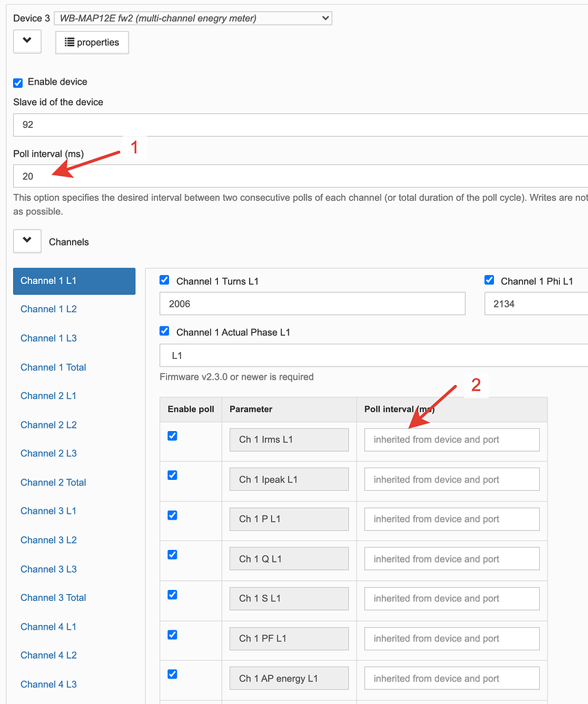Disable polling for Ch 1 Irms L1
588x704 pixels.
172,436
